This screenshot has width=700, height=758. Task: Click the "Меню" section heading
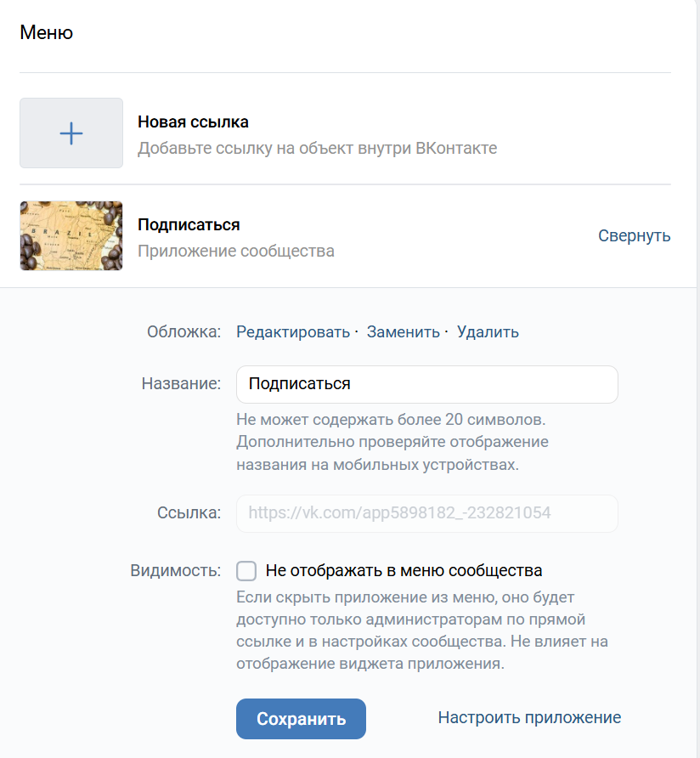(47, 33)
